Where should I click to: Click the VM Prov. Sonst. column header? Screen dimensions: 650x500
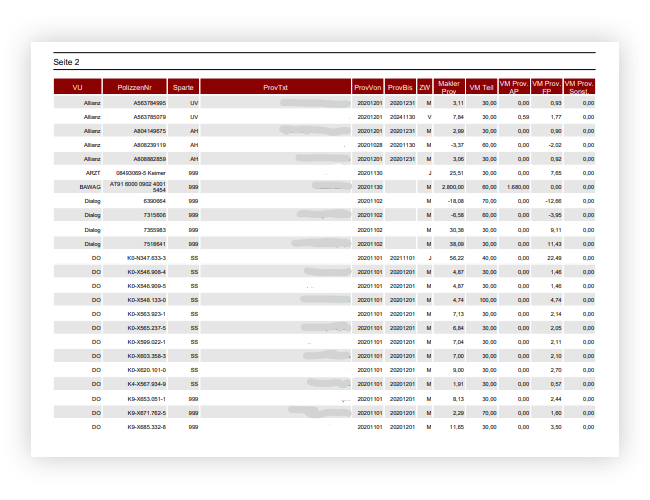point(579,87)
